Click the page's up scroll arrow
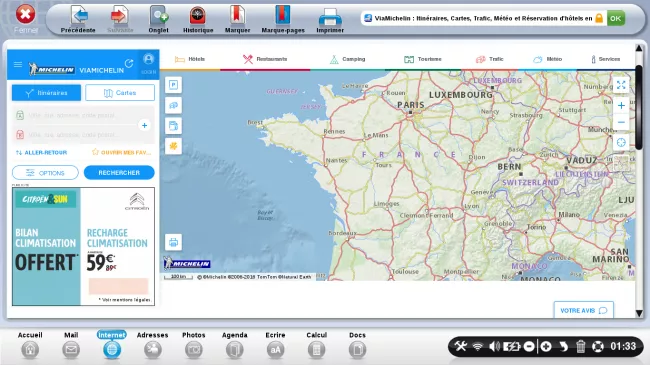 click(x=639, y=48)
